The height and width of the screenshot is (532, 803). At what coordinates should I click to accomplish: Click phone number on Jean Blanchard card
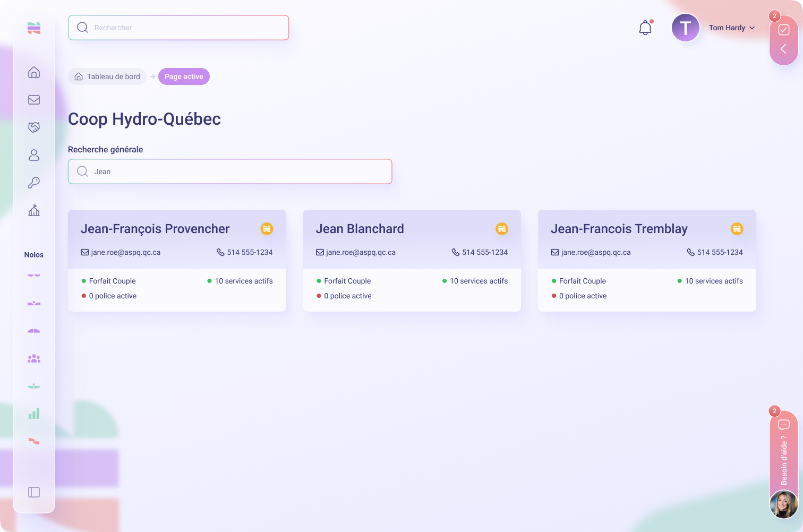pyautogui.click(x=480, y=252)
